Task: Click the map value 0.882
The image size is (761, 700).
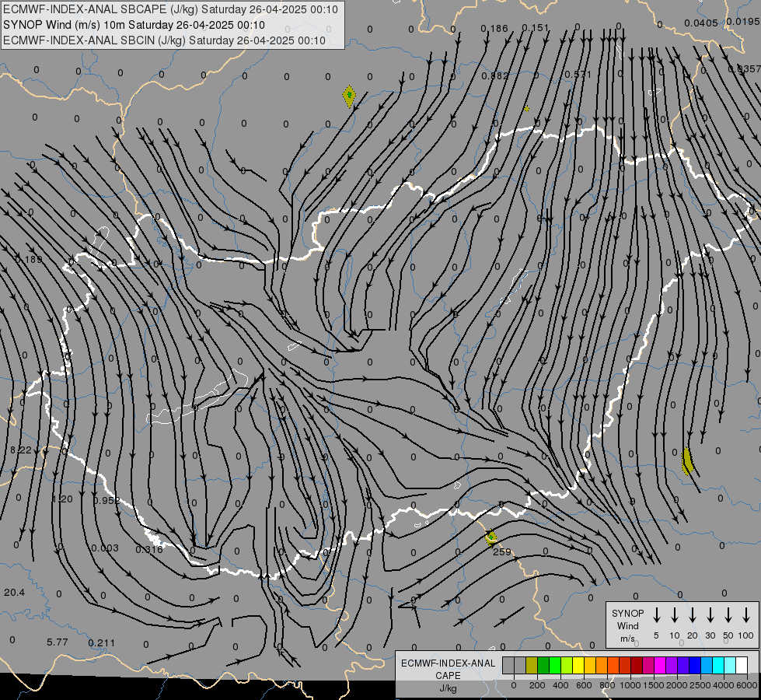Action: pyautogui.click(x=495, y=75)
